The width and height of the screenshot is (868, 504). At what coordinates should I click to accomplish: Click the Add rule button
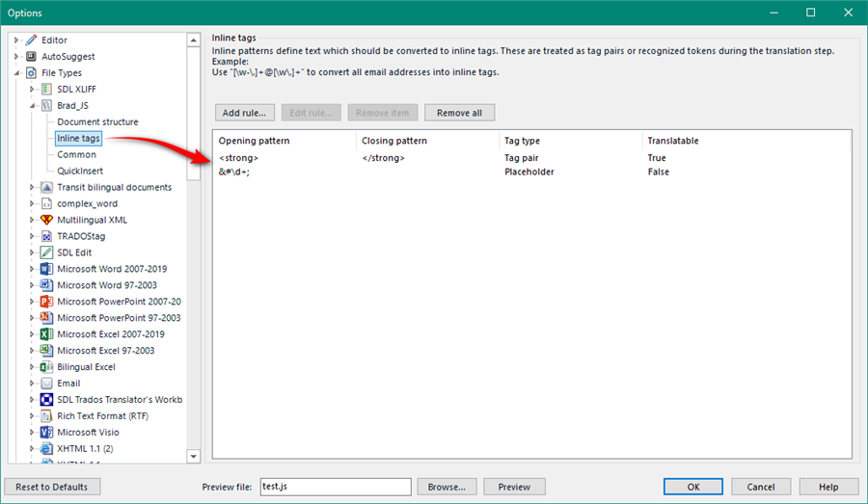point(244,113)
